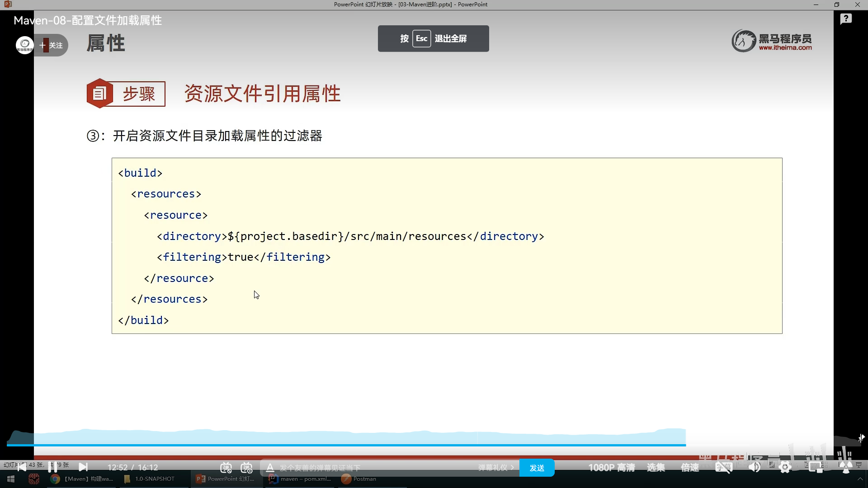868x488 pixels.
Task: Open the 选集 episode list
Action: point(656,468)
